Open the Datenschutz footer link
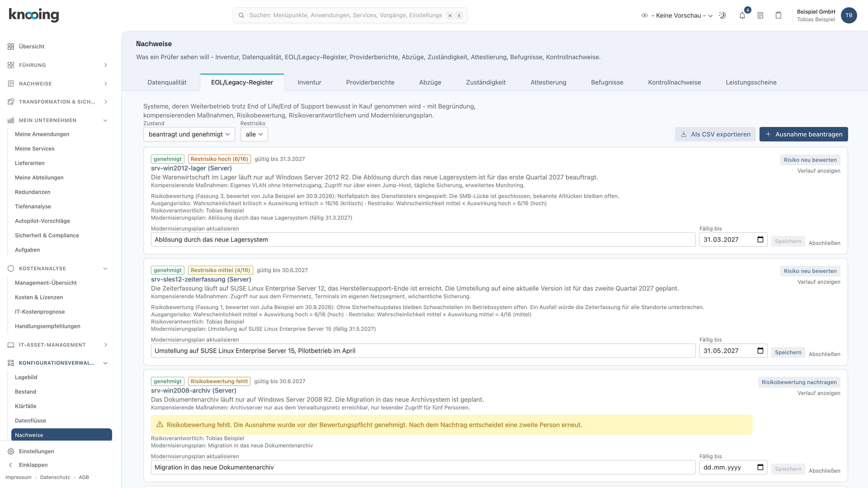868x488 pixels. pyautogui.click(x=55, y=477)
